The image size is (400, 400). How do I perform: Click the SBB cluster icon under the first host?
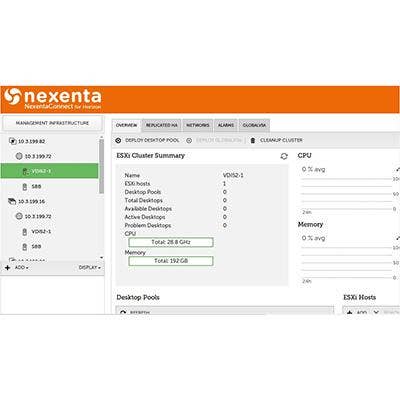coord(24,187)
